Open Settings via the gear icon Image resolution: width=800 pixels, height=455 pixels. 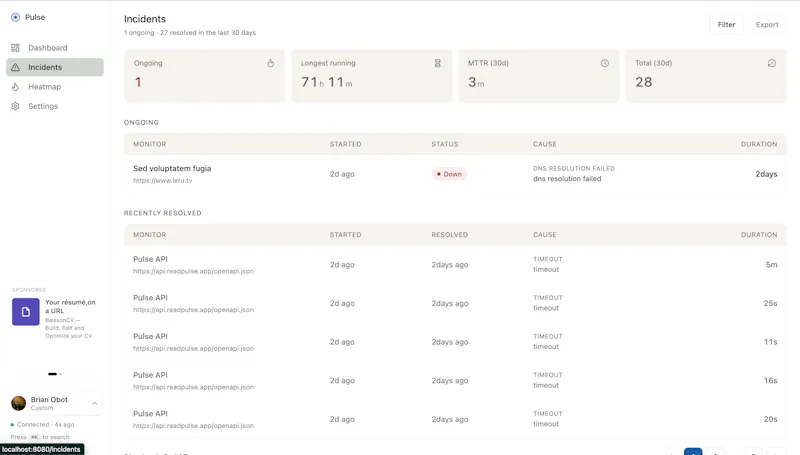click(x=15, y=106)
